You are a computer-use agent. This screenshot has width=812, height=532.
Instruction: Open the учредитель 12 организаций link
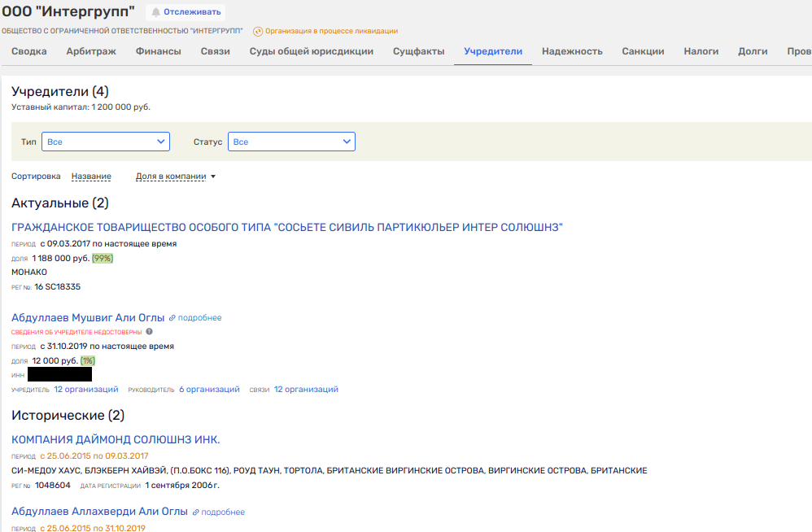coord(86,389)
